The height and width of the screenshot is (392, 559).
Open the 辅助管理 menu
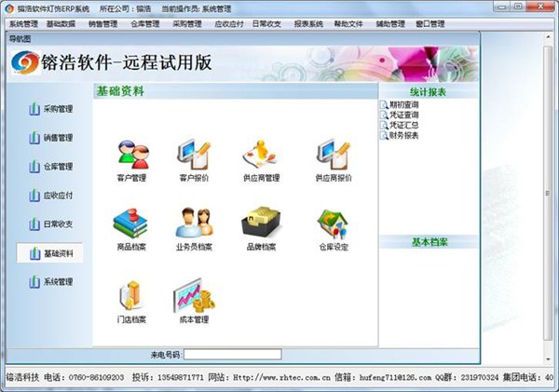tap(390, 24)
